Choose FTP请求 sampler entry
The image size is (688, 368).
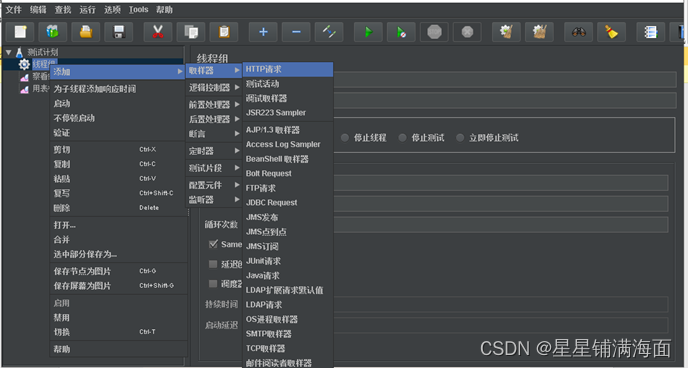(x=288, y=188)
